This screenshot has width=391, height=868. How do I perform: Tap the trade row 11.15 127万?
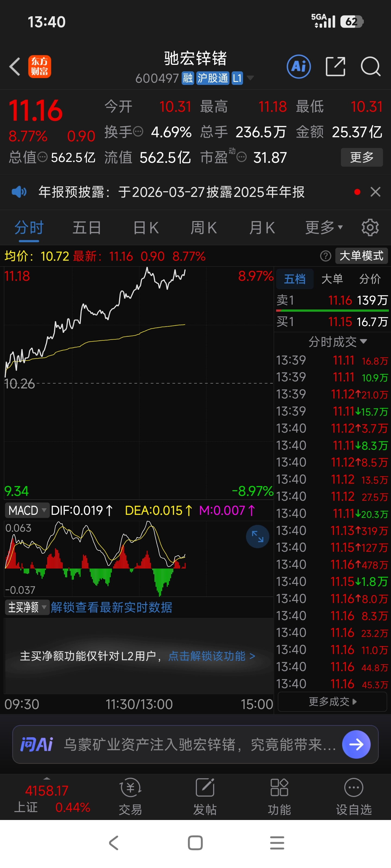click(332, 548)
